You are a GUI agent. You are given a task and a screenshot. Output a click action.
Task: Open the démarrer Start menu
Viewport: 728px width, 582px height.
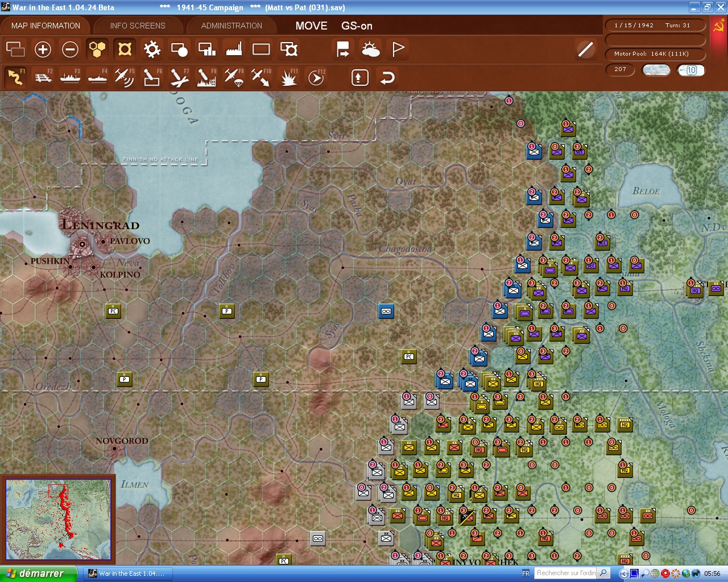point(38,573)
